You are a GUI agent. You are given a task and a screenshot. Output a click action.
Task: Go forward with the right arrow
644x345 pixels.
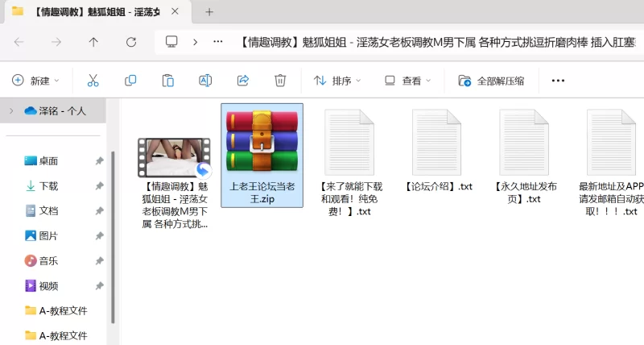56,42
